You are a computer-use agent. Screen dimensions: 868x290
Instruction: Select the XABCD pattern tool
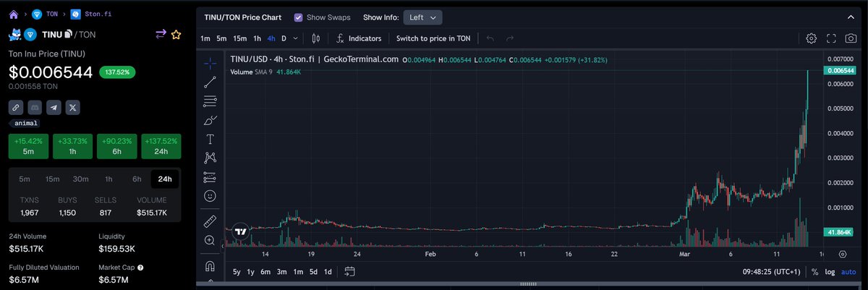click(x=210, y=158)
